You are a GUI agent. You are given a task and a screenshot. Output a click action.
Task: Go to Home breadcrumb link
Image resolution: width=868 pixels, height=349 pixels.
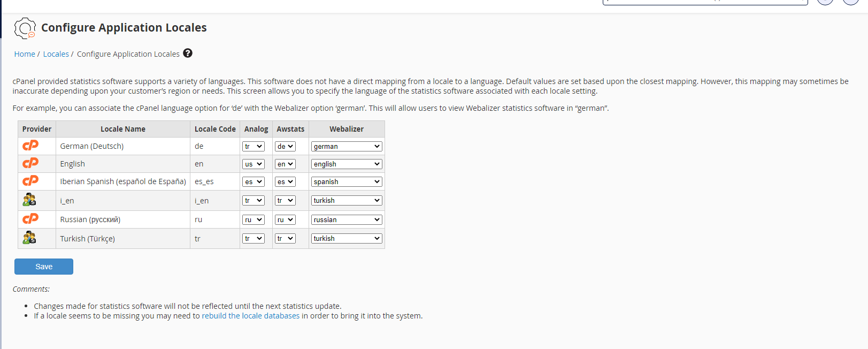click(25, 54)
